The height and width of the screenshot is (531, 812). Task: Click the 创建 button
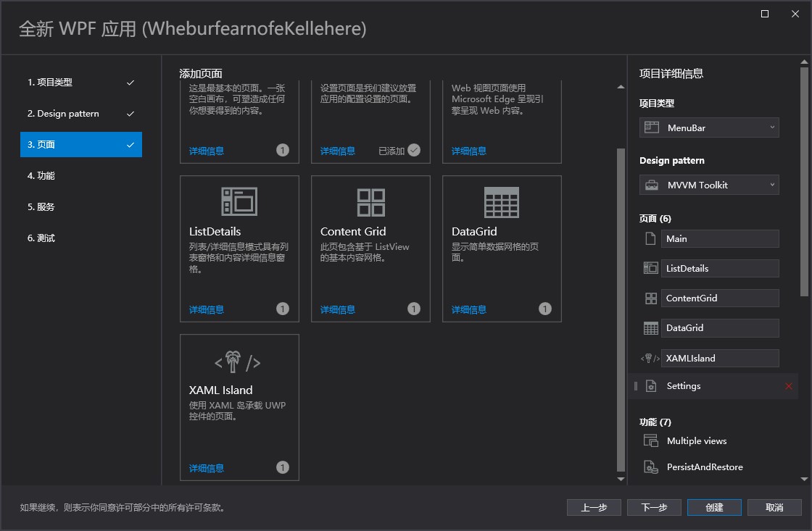[714, 507]
